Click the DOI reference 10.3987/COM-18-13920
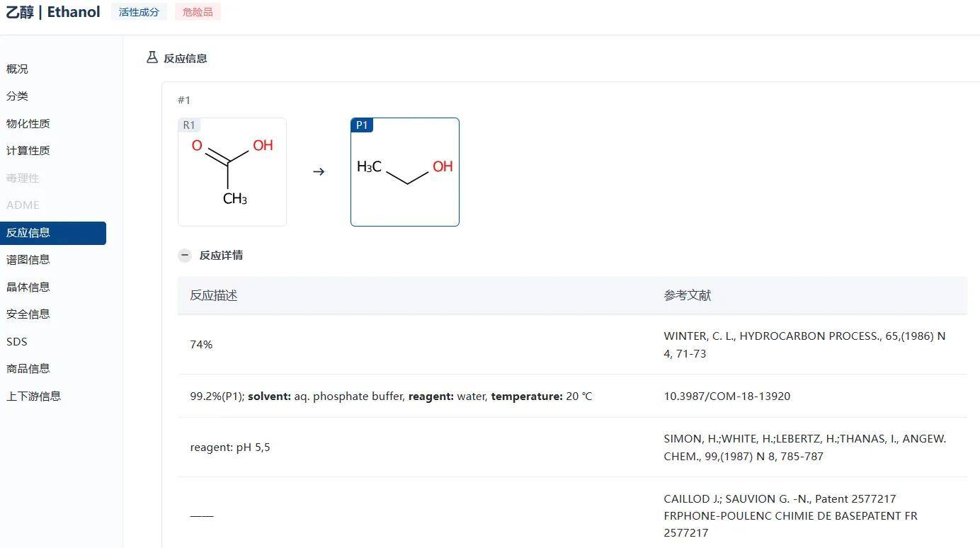 coord(727,396)
